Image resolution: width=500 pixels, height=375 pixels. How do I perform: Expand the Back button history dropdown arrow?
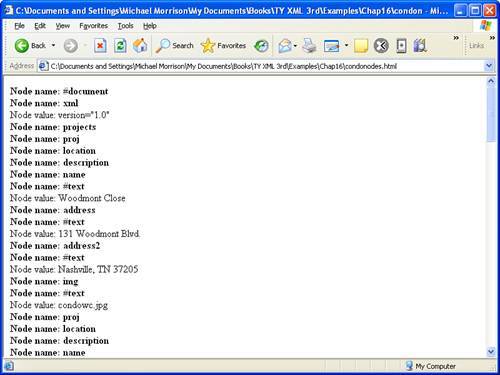click(53, 45)
